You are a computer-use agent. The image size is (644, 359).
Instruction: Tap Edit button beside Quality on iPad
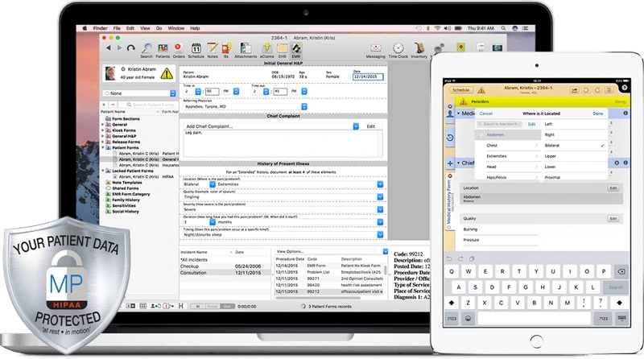(x=613, y=219)
